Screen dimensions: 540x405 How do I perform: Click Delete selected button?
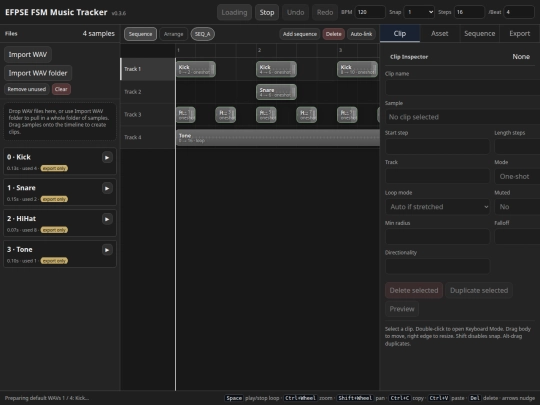pos(414,290)
